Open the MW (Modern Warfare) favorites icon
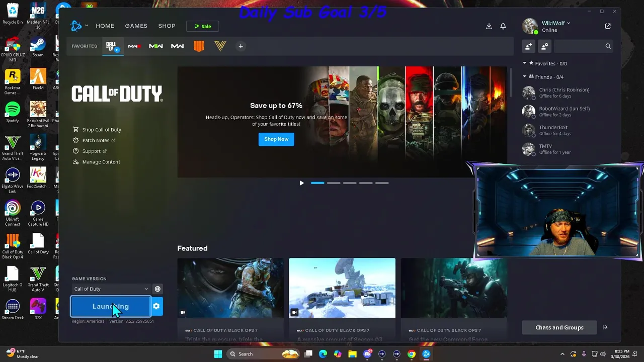The image size is (644, 362). pos(177,46)
